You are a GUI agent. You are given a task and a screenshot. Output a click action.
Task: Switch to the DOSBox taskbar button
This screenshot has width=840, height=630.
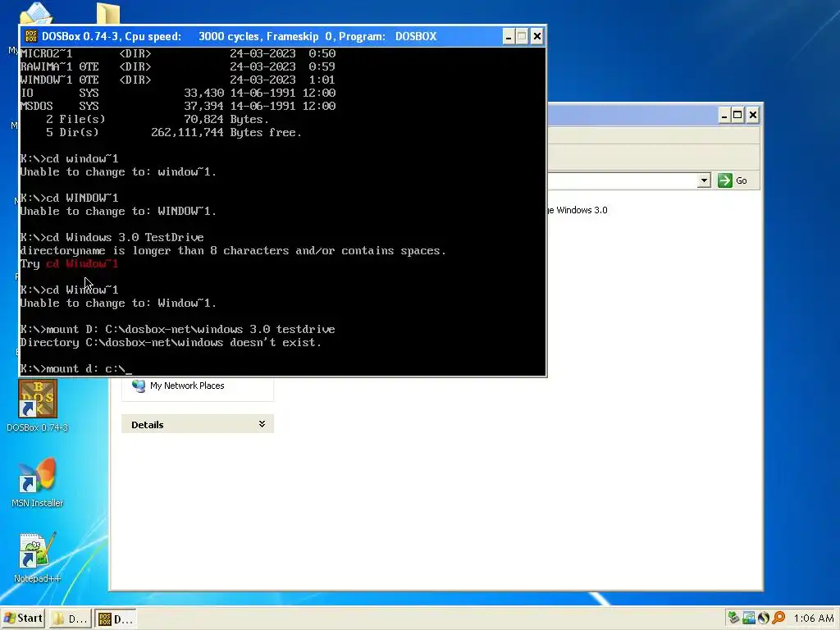(x=115, y=619)
